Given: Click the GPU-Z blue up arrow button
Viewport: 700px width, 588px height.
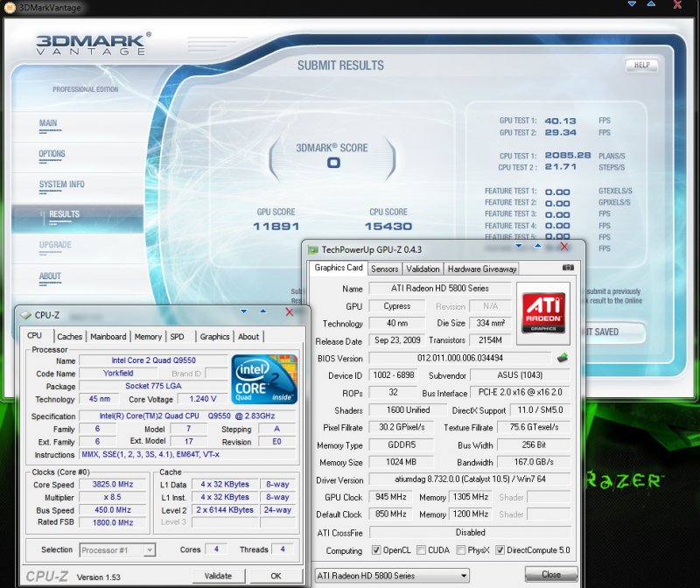Looking at the screenshot, I should tap(537, 246).
